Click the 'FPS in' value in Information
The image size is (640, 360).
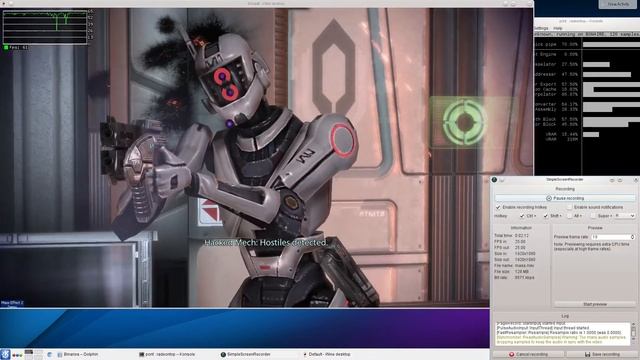(520, 242)
